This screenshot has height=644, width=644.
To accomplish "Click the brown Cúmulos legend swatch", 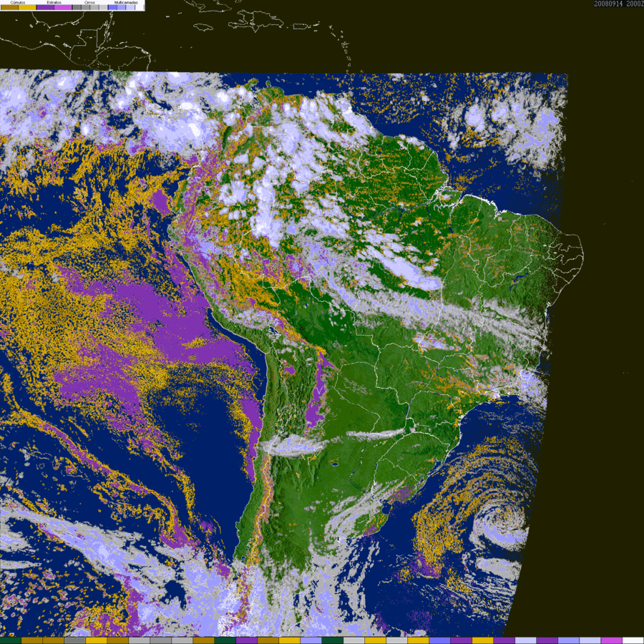I will coord(9,7).
